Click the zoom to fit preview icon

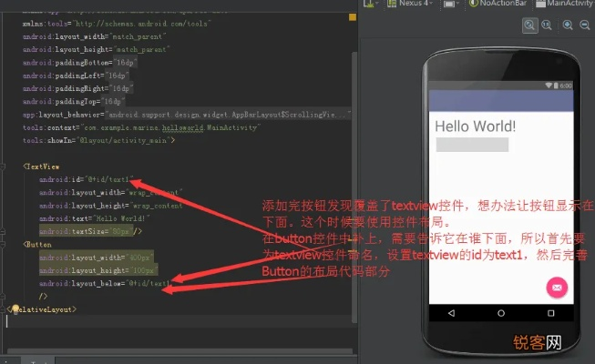pyautogui.click(x=530, y=26)
